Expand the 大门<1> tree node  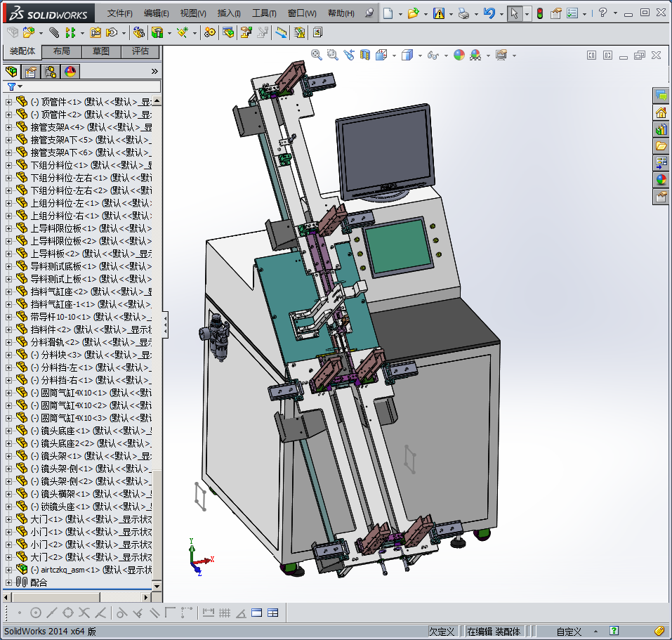(x=8, y=519)
